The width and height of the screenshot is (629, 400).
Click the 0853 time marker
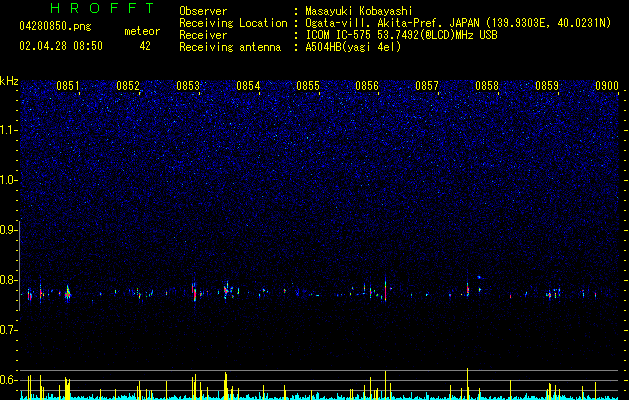coord(188,86)
